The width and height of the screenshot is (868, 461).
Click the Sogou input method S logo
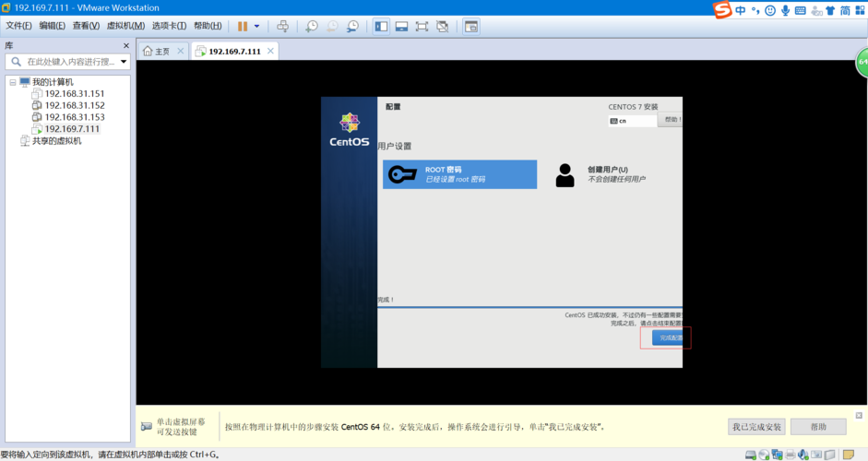tap(722, 9)
